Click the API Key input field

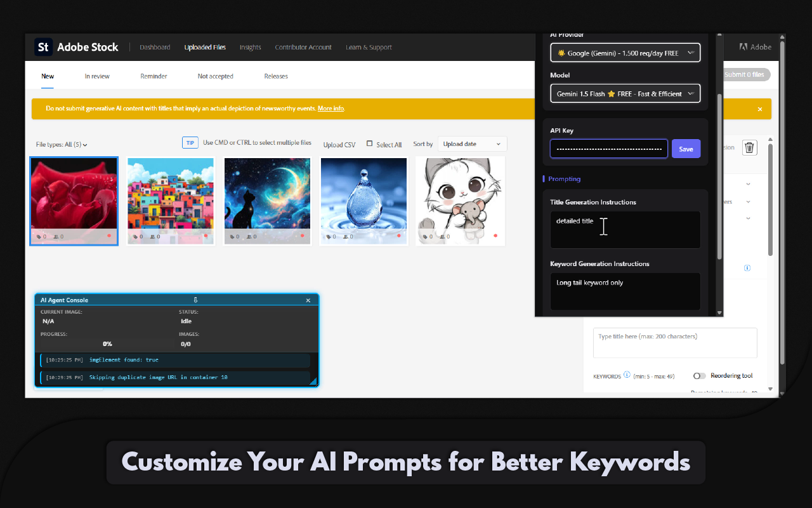point(609,149)
